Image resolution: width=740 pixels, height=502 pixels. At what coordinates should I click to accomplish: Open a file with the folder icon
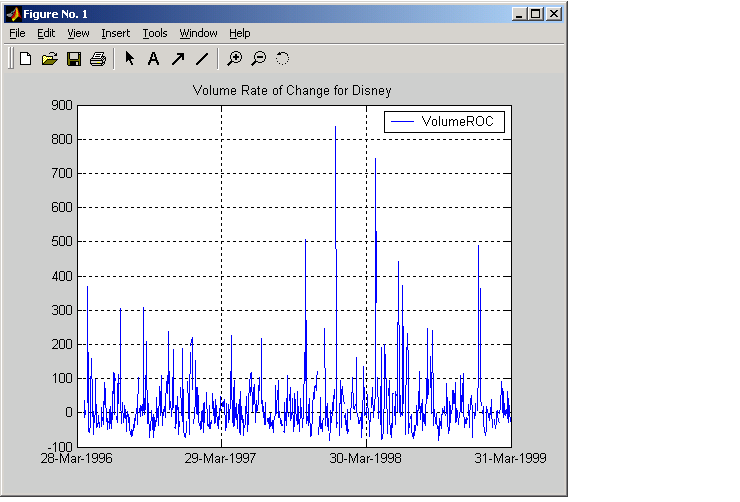[x=50, y=59]
